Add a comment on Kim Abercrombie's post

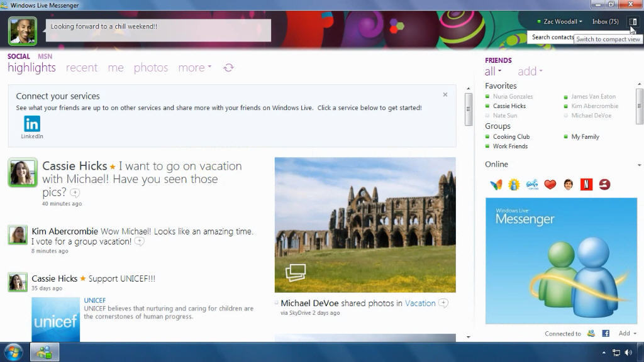tap(140, 241)
